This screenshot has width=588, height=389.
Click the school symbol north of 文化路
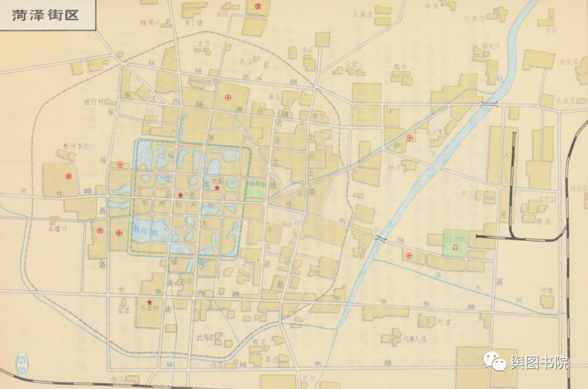[69, 176]
